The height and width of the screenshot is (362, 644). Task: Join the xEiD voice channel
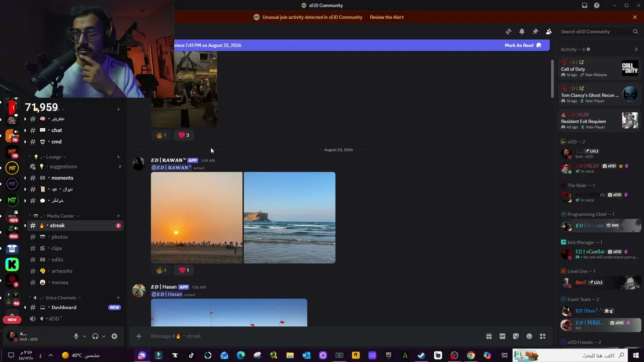(x=75, y=319)
